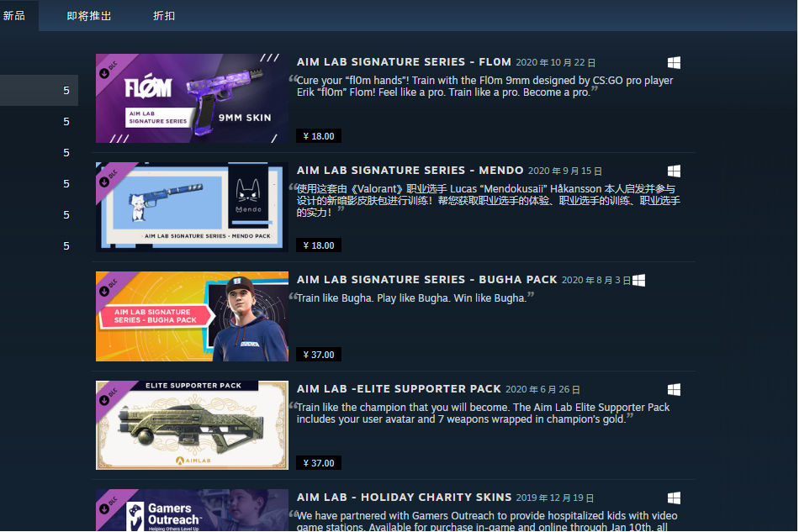Switch to the 折扣 tab
Viewport: 799px width, 532px height.
coord(164,16)
